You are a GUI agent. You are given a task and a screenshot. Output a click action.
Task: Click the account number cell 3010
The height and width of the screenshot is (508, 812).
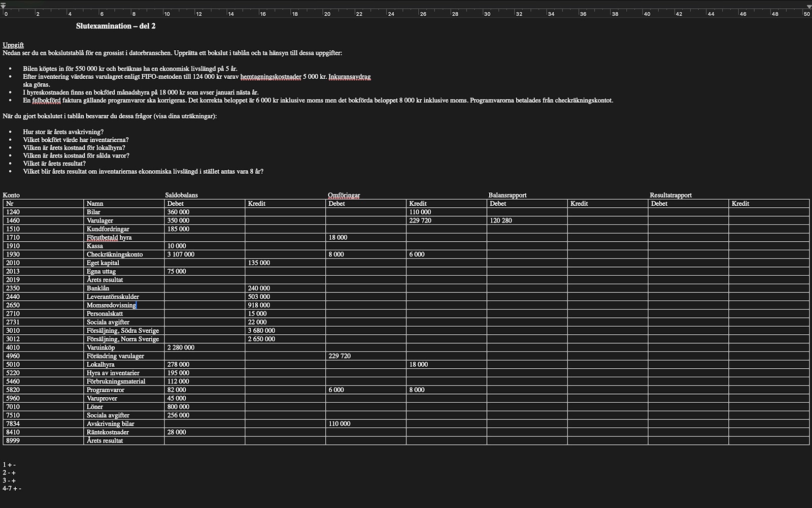coord(13,331)
